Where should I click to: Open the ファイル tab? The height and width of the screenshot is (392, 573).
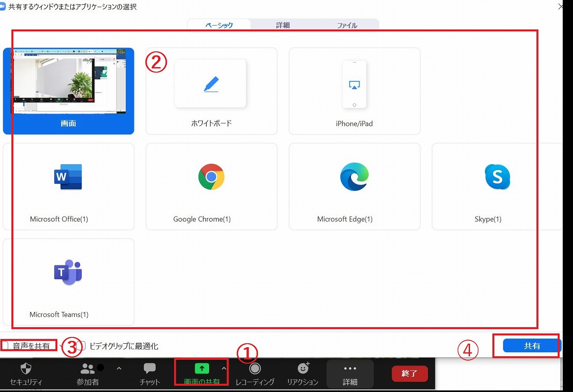[347, 26]
